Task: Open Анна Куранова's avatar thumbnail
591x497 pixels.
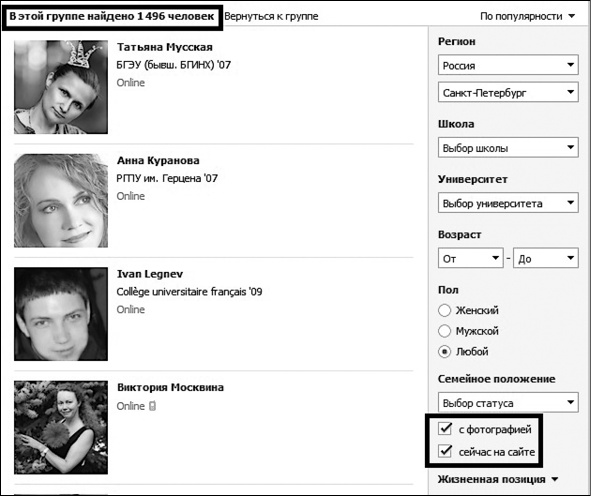Action: tap(61, 200)
